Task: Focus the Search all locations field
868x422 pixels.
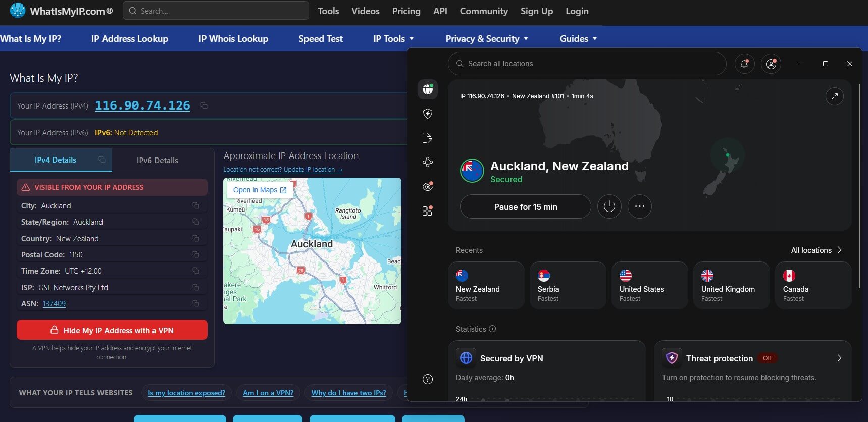Action: pyautogui.click(x=587, y=64)
